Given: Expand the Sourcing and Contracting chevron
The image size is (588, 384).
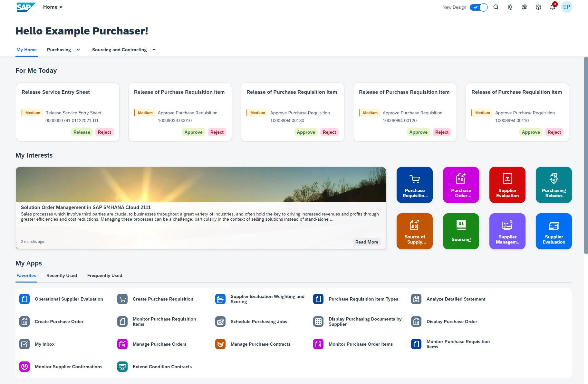Looking at the screenshot, I should coord(154,50).
